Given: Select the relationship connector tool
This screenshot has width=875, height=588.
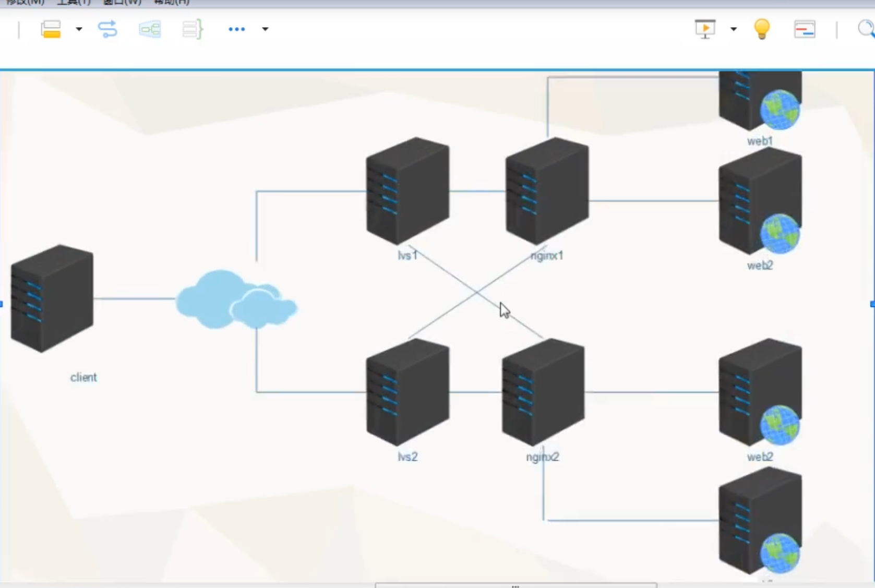Looking at the screenshot, I should click(x=107, y=29).
